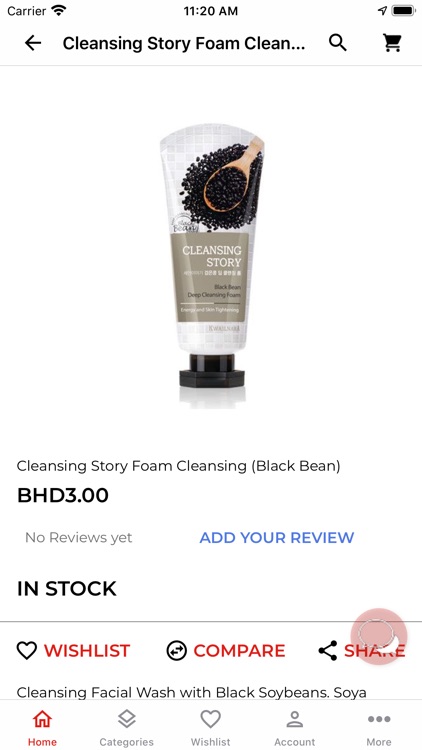Tap the compare arrows icon
The height and width of the screenshot is (750, 422).
177,651
